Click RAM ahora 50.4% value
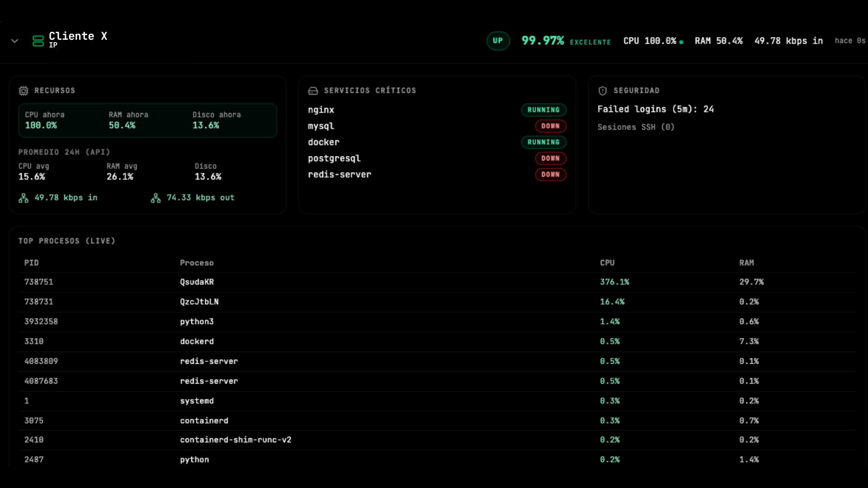Image resolution: width=868 pixels, height=488 pixels. 122,125
